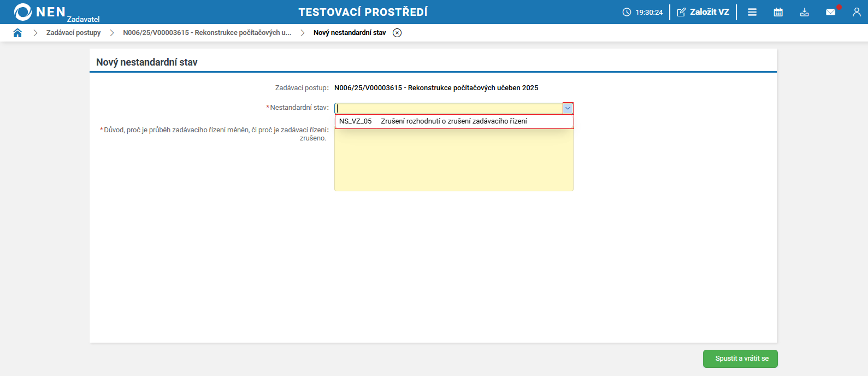868x376 pixels.
Task: Navigate to Zadávací postupy breadcrumb
Action: pos(73,33)
